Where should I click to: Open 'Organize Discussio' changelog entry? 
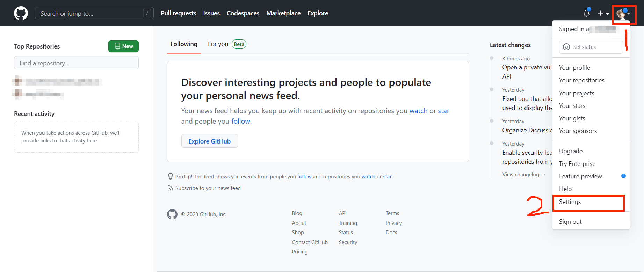527,130
